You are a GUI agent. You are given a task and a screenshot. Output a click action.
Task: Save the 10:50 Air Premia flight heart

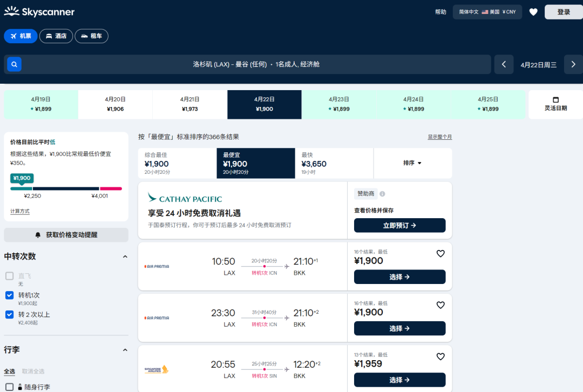coord(440,253)
